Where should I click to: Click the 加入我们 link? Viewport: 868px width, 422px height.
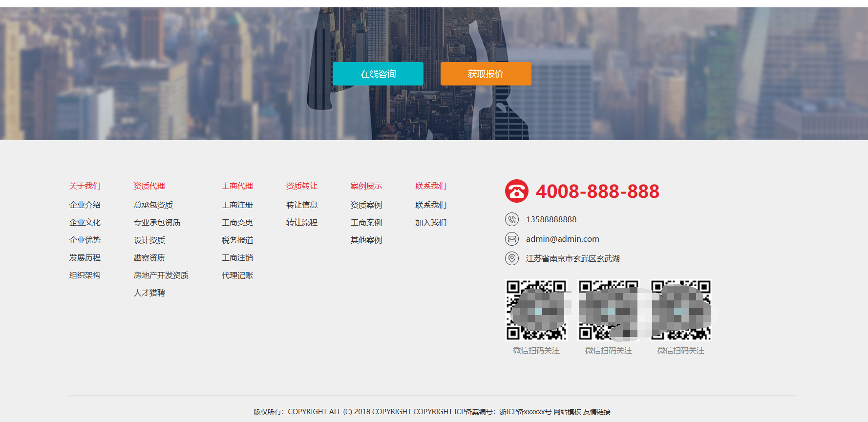pyautogui.click(x=430, y=223)
